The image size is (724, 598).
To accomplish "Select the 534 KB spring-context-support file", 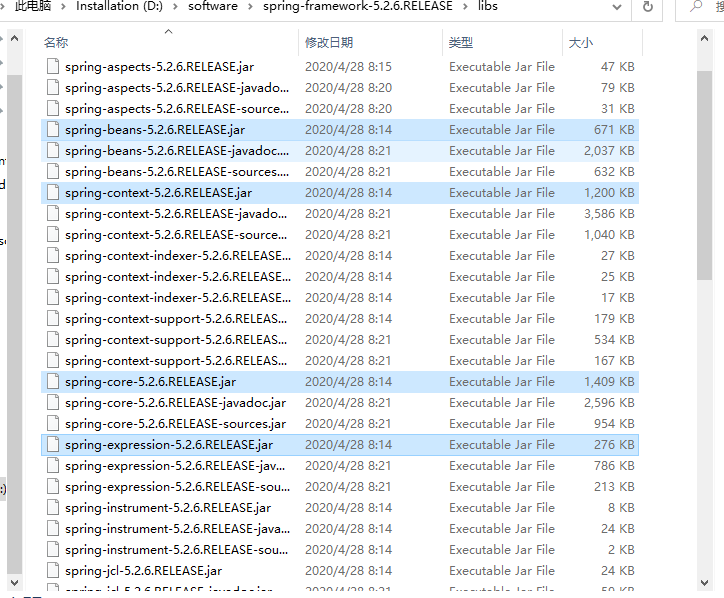I will [340, 340].
